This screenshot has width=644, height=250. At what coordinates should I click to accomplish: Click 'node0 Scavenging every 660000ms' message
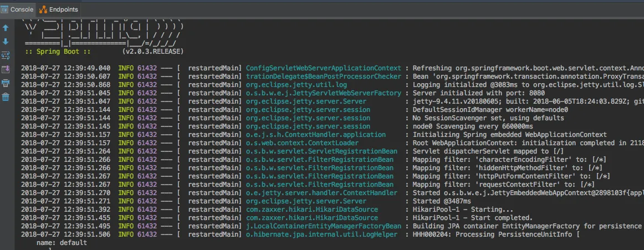(473, 126)
